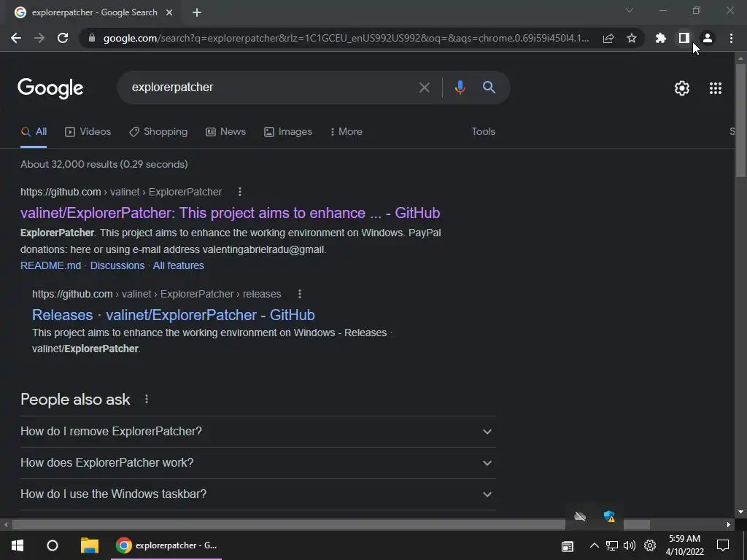Reload the Google search page
This screenshot has width=747, height=560.
(63, 38)
